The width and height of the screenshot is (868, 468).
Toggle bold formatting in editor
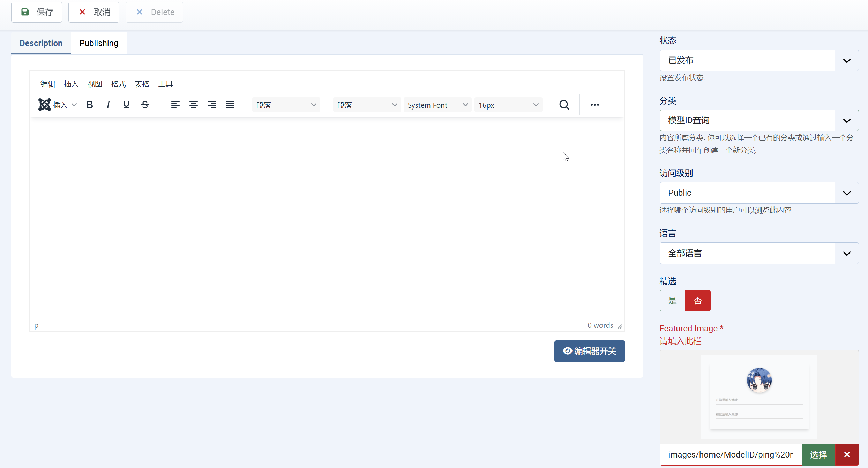tap(90, 105)
